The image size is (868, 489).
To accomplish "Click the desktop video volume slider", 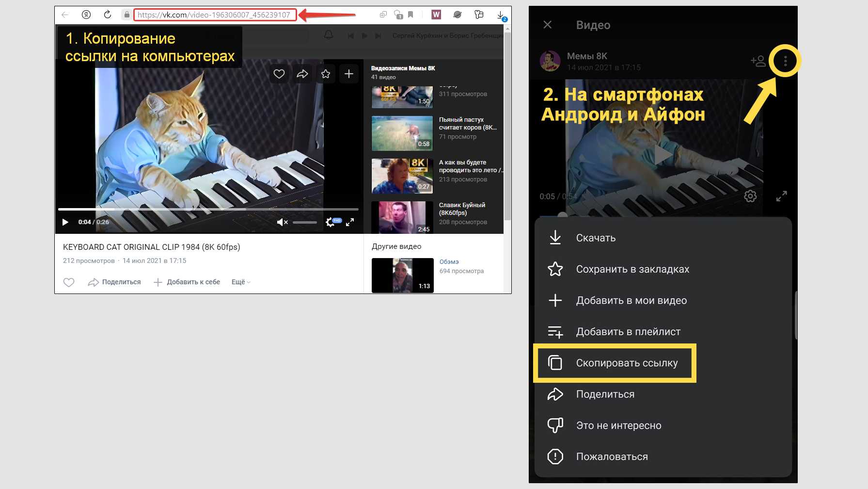I will click(x=305, y=222).
